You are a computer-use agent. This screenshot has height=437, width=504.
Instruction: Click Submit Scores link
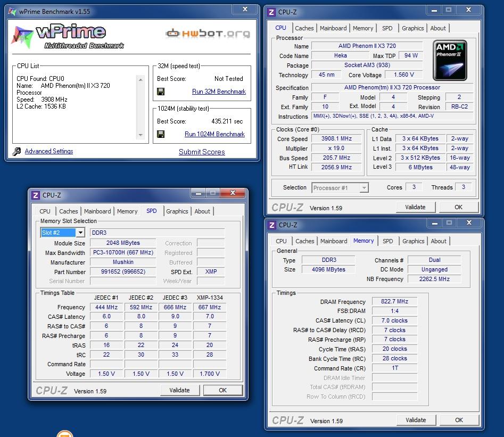click(202, 152)
